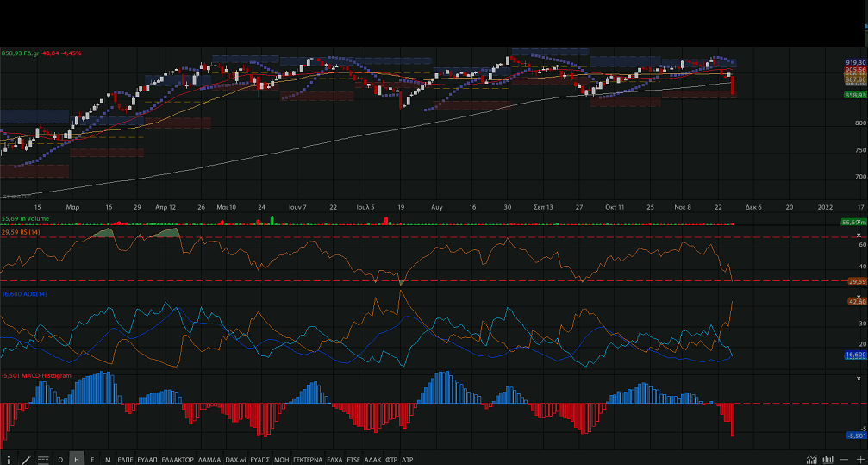Select the Ε timeframe
Screen dimensions: 868x465
pos(92,459)
